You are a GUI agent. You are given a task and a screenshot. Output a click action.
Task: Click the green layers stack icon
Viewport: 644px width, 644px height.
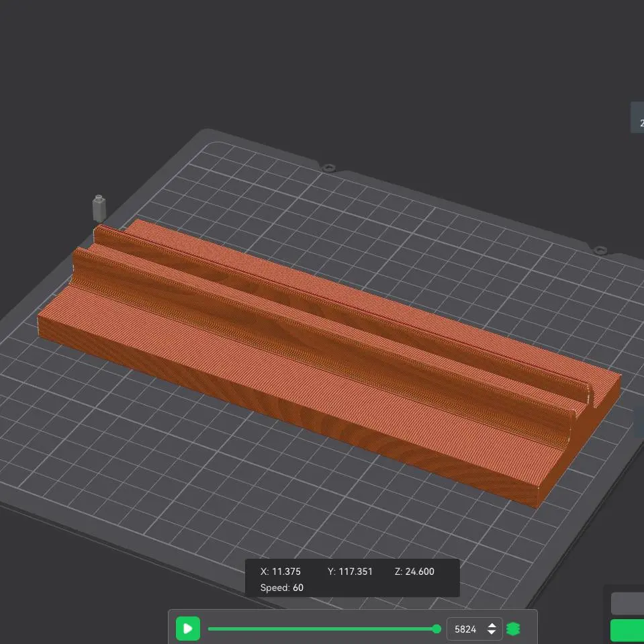point(514,629)
